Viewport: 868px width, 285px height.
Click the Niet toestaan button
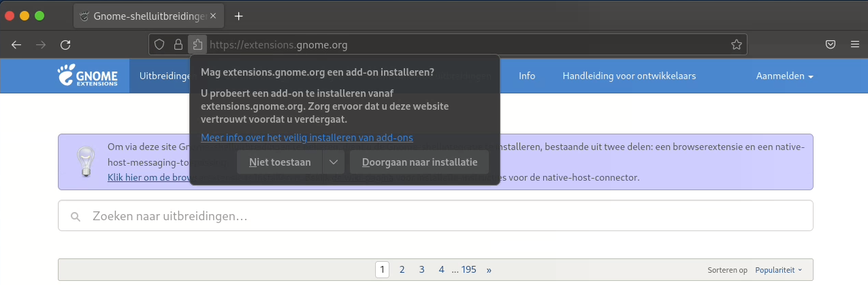tap(280, 162)
